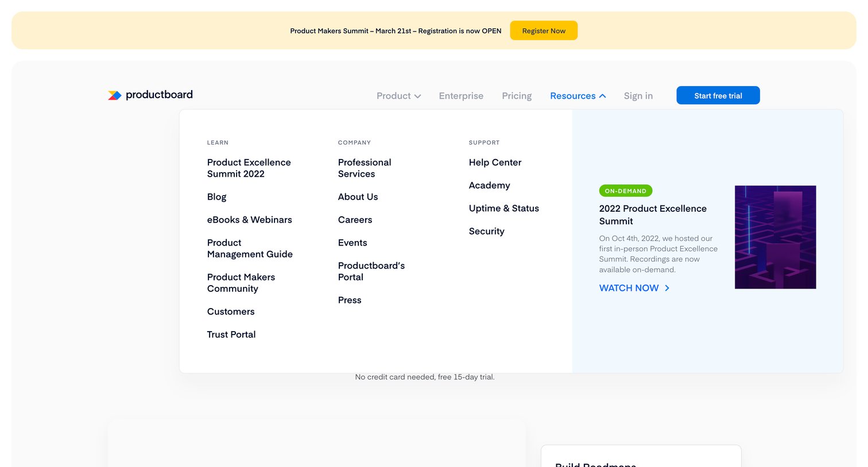Click the arrow icon next to WATCH NOW
The image size is (868, 467).
coord(667,288)
